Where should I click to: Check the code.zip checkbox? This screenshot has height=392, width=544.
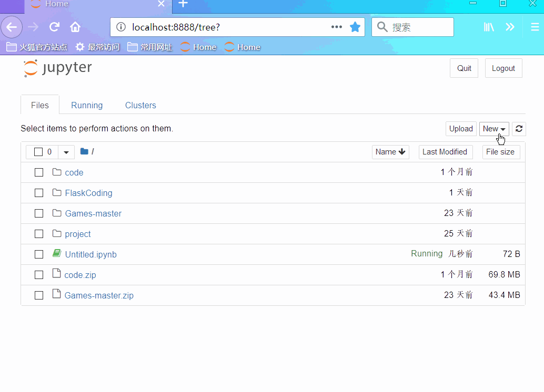click(x=39, y=274)
